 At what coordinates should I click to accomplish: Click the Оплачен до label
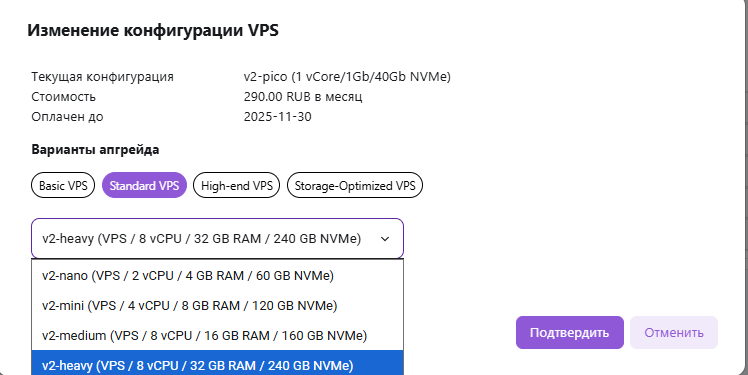67,116
